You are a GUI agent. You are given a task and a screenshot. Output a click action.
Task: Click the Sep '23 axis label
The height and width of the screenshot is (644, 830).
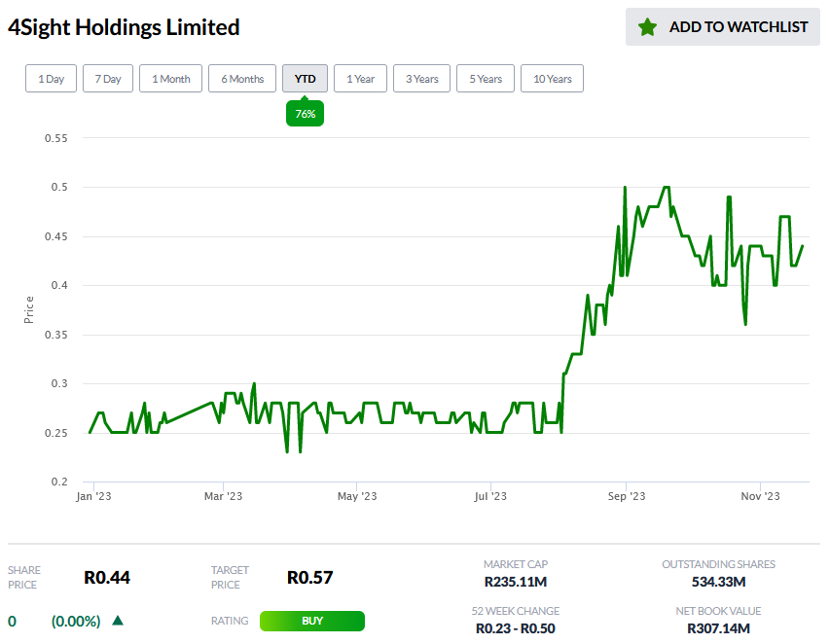(627, 496)
